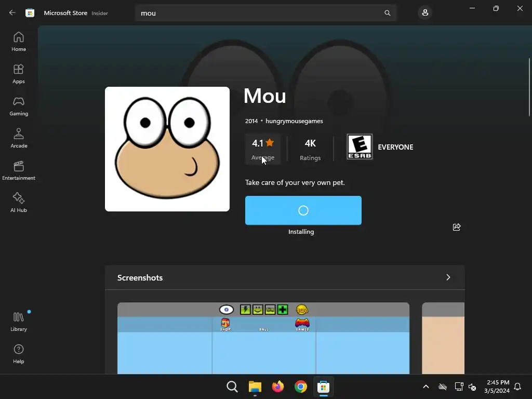532x399 pixels.
Task: Click the Installing status label
Action: coord(301,232)
